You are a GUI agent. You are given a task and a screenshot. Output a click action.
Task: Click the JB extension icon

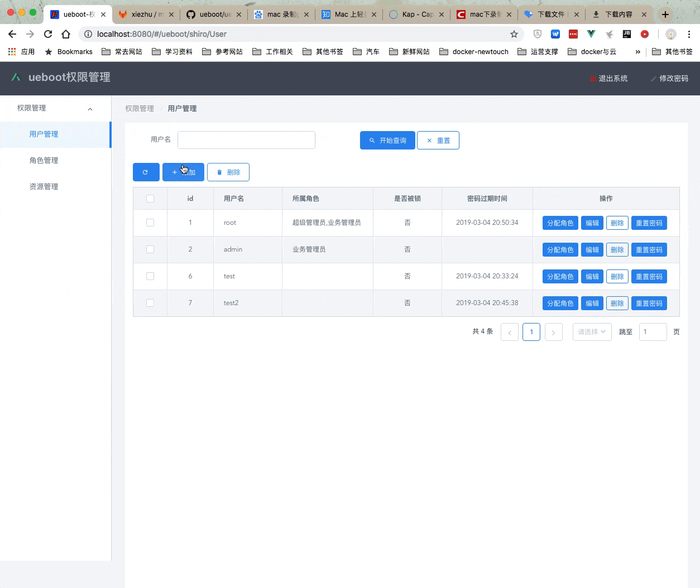point(627,34)
